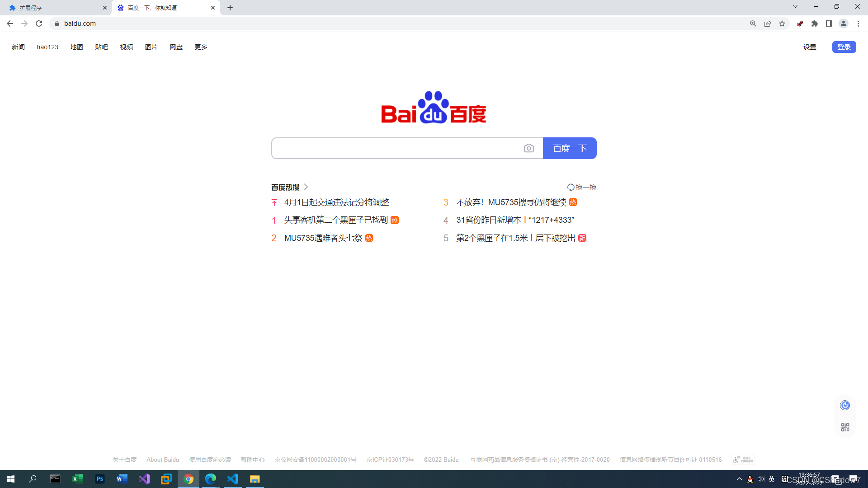Click the red pin extension icon
The height and width of the screenshot is (488, 868).
(x=800, y=23)
